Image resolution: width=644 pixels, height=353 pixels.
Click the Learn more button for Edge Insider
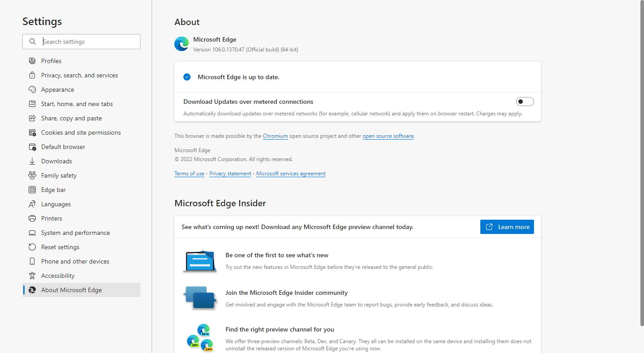tap(507, 227)
